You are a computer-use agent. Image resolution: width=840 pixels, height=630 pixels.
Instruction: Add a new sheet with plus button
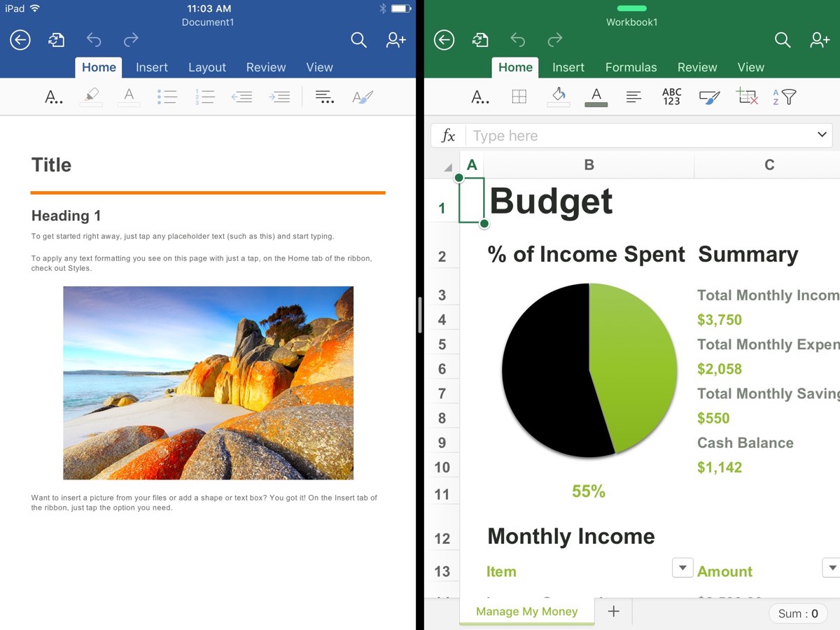(x=613, y=611)
